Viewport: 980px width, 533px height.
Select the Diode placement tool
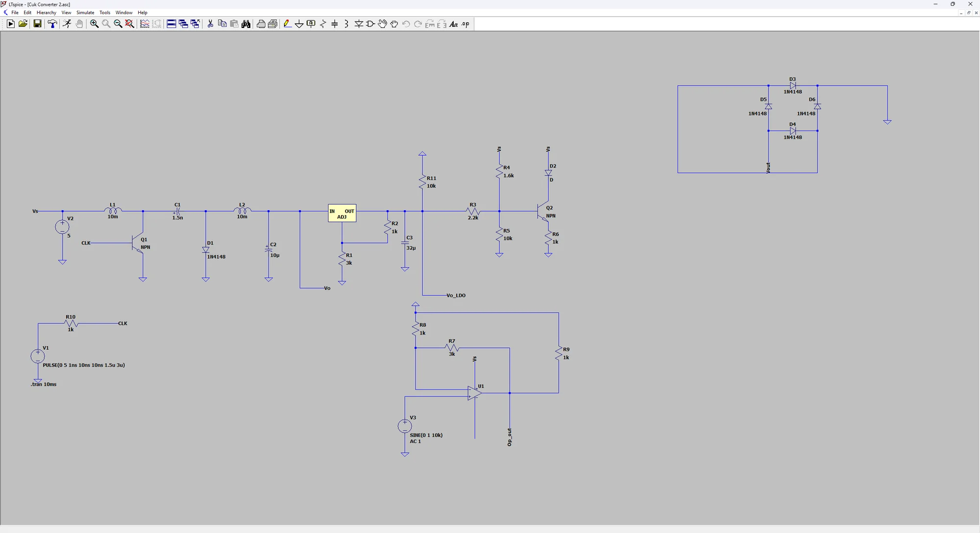359,24
